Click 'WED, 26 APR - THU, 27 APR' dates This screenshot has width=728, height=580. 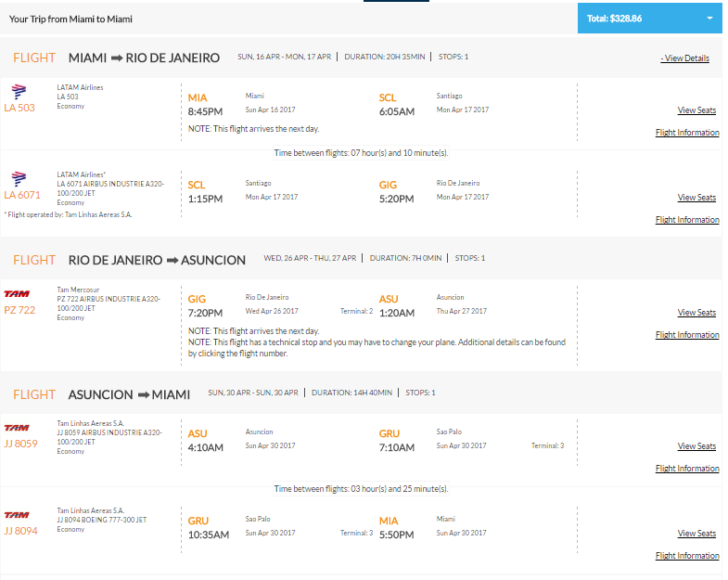pos(310,258)
